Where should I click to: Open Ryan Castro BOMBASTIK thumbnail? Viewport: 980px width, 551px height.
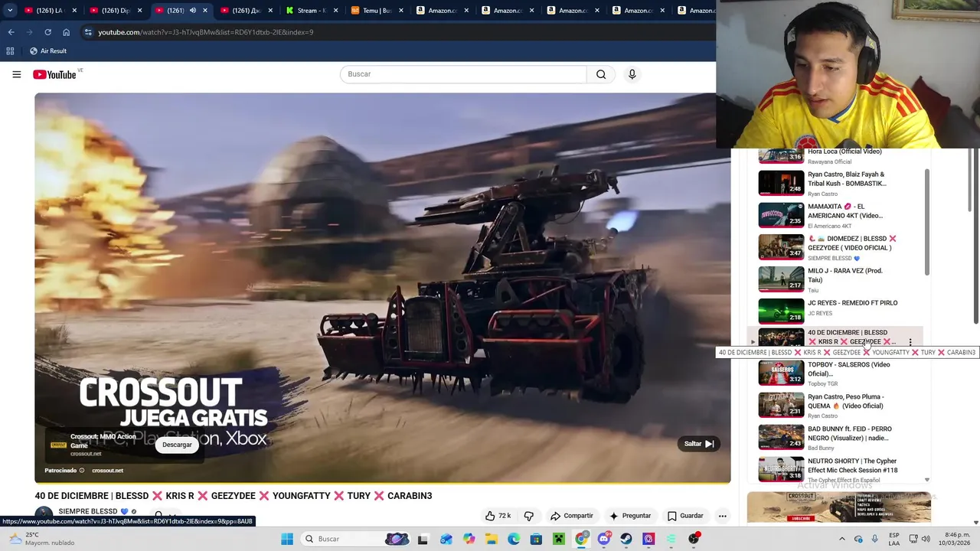[781, 183]
